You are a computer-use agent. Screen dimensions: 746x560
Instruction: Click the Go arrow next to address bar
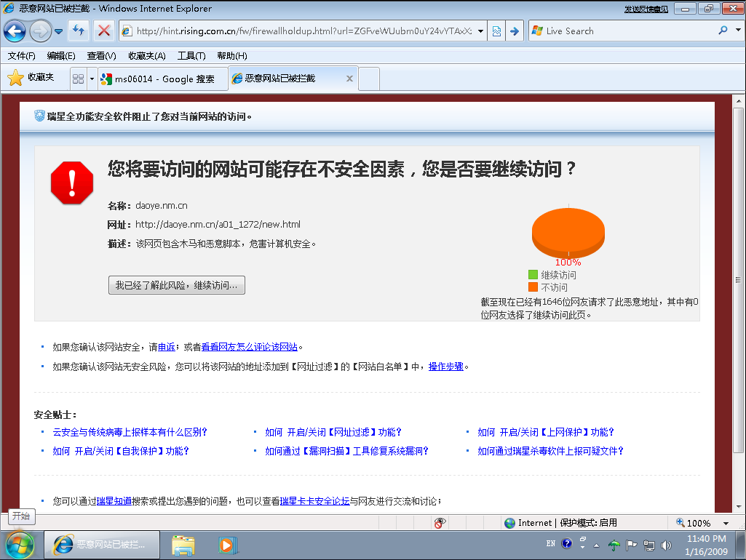tap(515, 31)
